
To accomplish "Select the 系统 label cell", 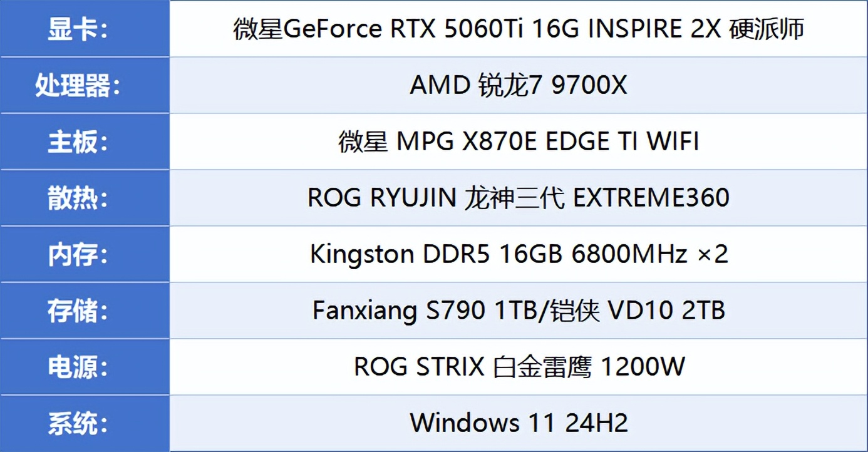I will pyautogui.click(x=85, y=424).
